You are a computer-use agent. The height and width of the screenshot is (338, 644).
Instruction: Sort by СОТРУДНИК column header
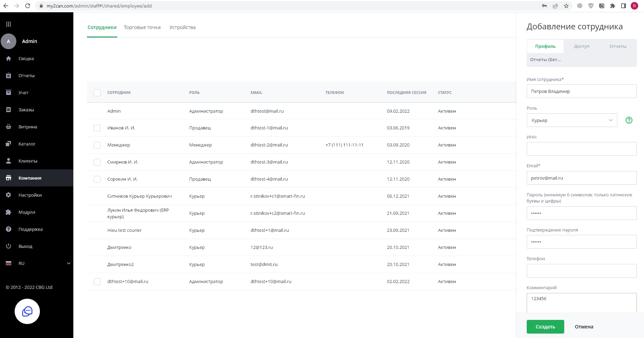click(x=119, y=93)
